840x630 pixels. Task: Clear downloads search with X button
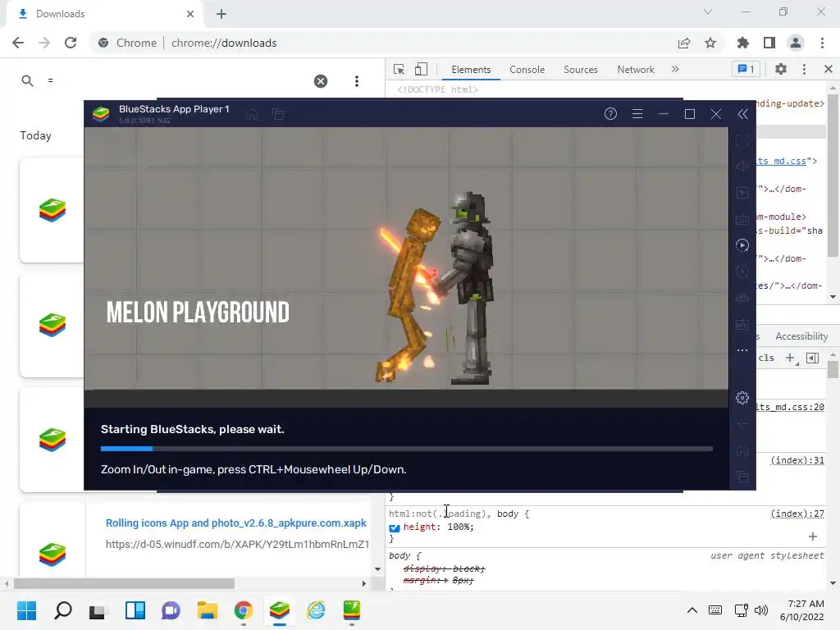(321, 81)
